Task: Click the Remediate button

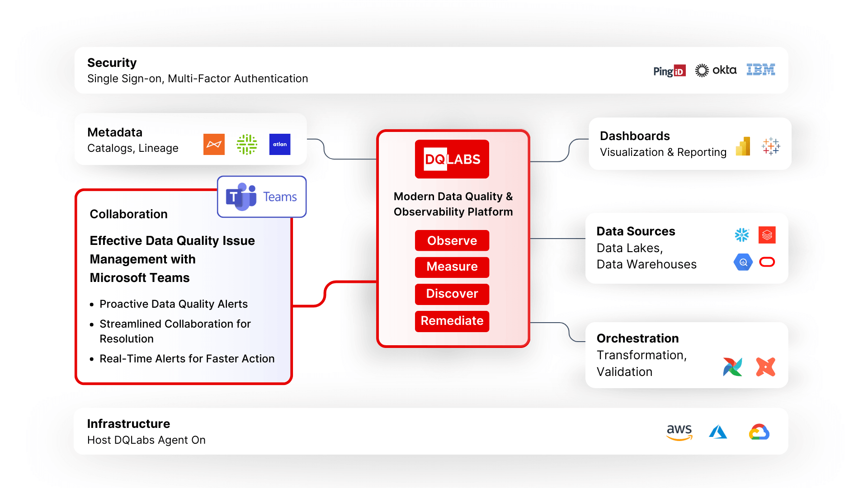Action: pos(452,321)
